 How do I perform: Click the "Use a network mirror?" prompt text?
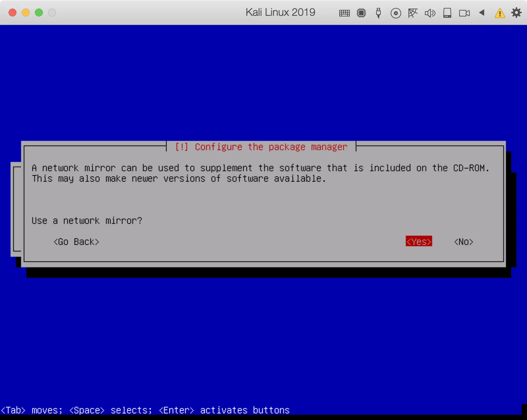coord(87,221)
